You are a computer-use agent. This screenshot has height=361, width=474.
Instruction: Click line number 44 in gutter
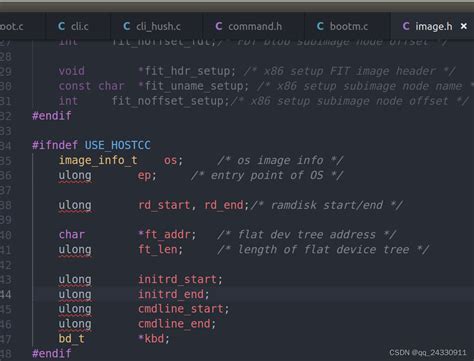click(x=6, y=295)
